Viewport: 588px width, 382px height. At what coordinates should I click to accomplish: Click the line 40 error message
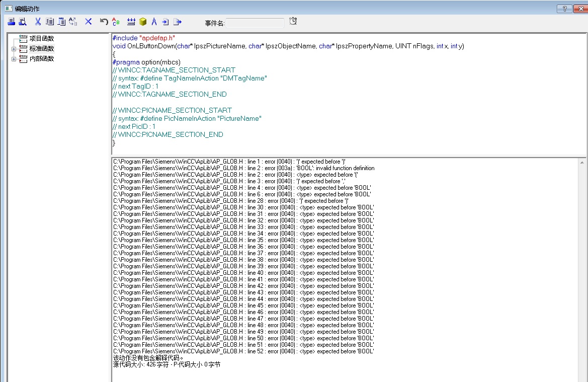(x=243, y=273)
